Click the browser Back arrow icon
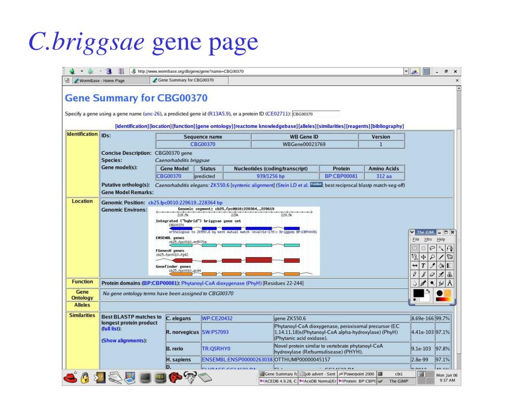The width and height of the screenshot is (532, 399). tap(72, 71)
